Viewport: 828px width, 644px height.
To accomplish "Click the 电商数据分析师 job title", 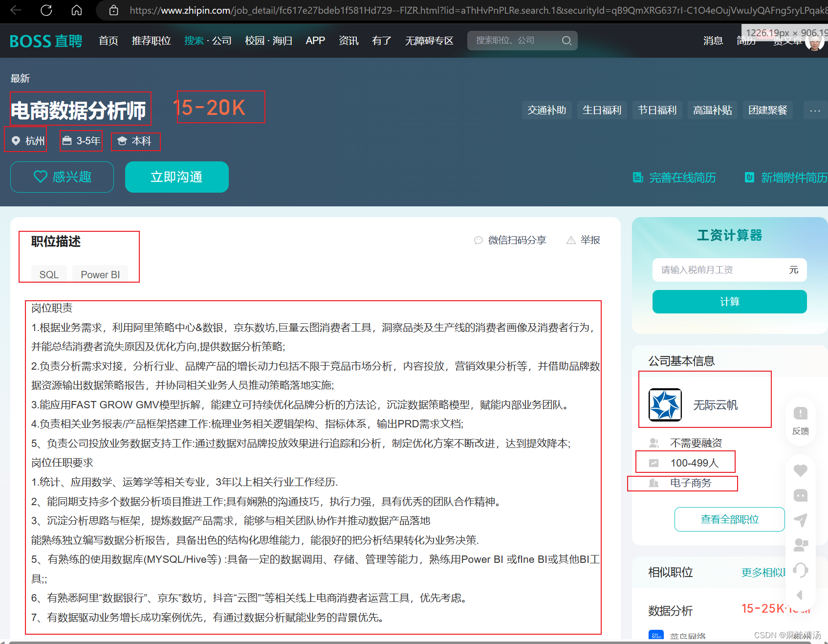I will pyautogui.click(x=78, y=111).
